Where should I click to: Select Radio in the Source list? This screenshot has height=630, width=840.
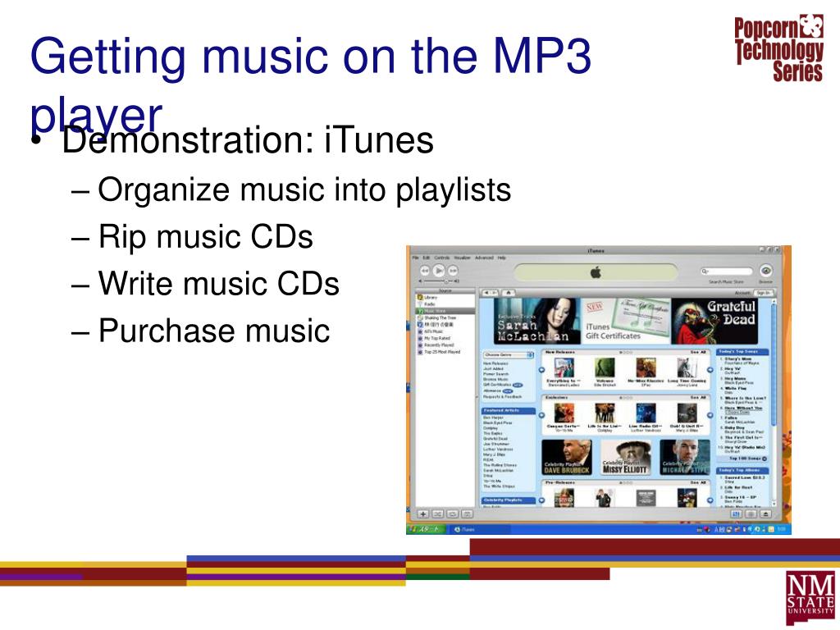pyautogui.click(x=445, y=304)
